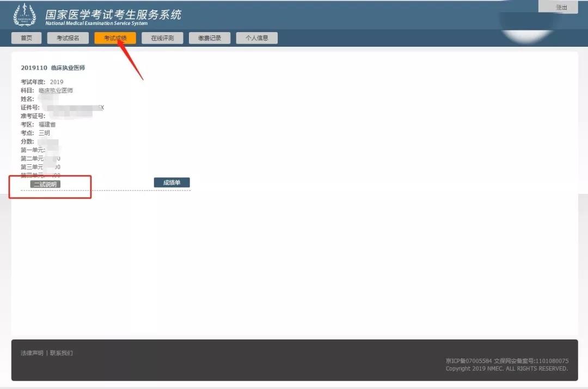Select the 第一单元 score line
Viewport: 588px width, 389px height.
pyautogui.click(x=38, y=150)
